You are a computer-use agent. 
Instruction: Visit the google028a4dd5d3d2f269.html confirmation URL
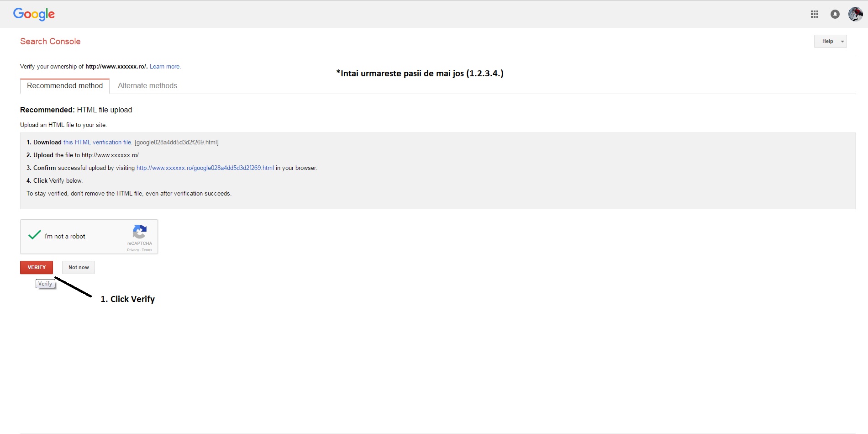(x=205, y=168)
